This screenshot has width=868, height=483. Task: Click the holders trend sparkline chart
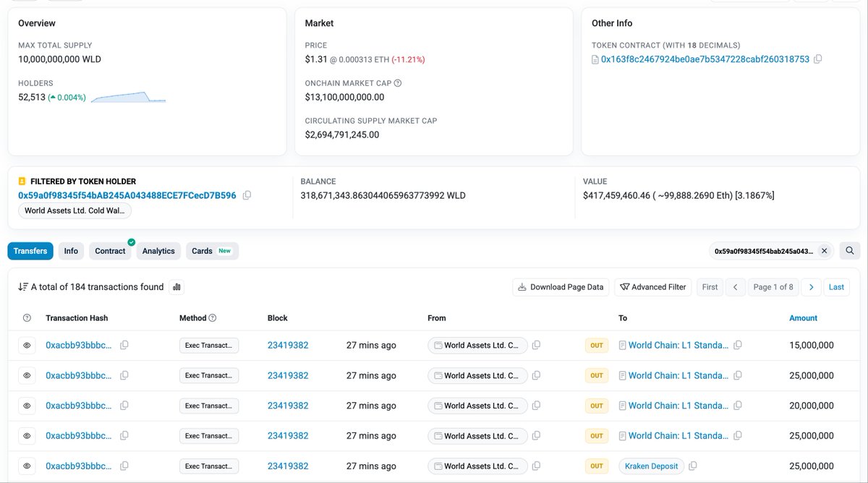[x=129, y=97]
